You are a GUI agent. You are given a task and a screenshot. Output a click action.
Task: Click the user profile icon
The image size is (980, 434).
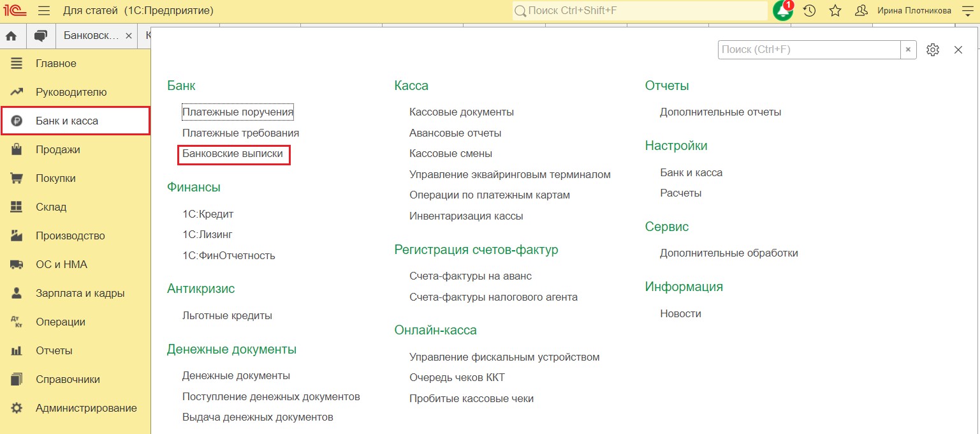(x=861, y=11)
